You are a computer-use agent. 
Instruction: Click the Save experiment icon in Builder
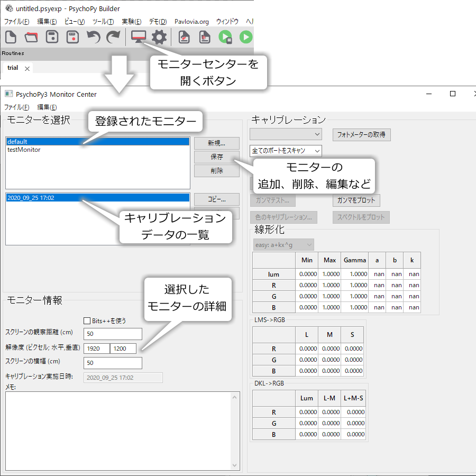coord(52,38)
